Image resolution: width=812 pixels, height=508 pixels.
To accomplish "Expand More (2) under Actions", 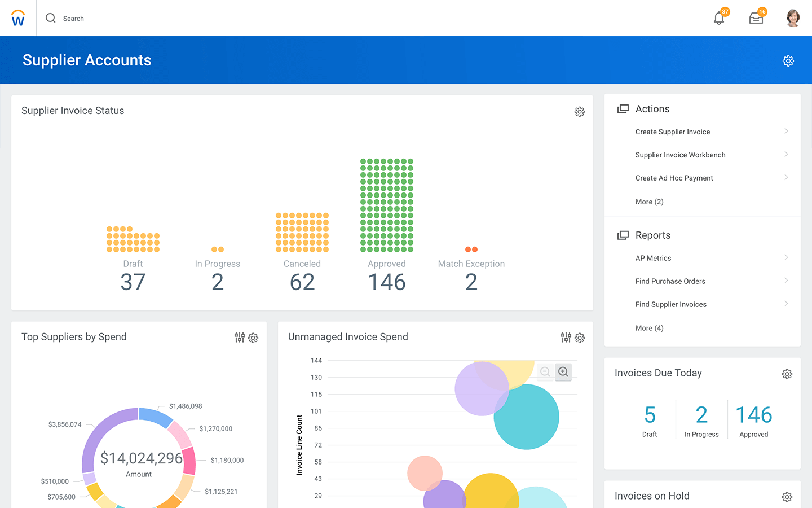I will pyautogui.click(x=649, y=202).
